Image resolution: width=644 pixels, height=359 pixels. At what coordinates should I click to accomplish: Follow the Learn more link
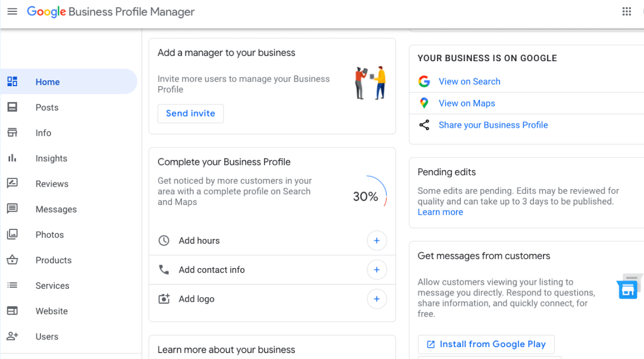(x=440, y=212)
